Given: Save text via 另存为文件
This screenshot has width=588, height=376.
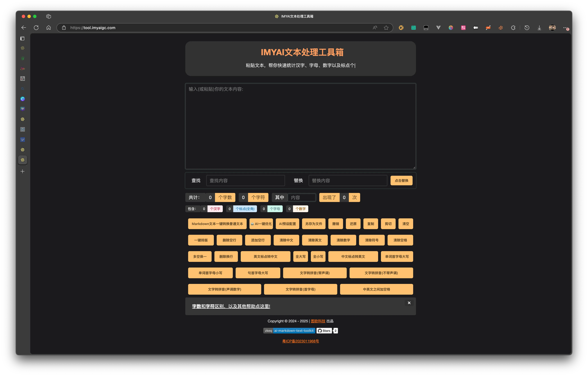Looking at the screenshot, I should pos(314,224).
